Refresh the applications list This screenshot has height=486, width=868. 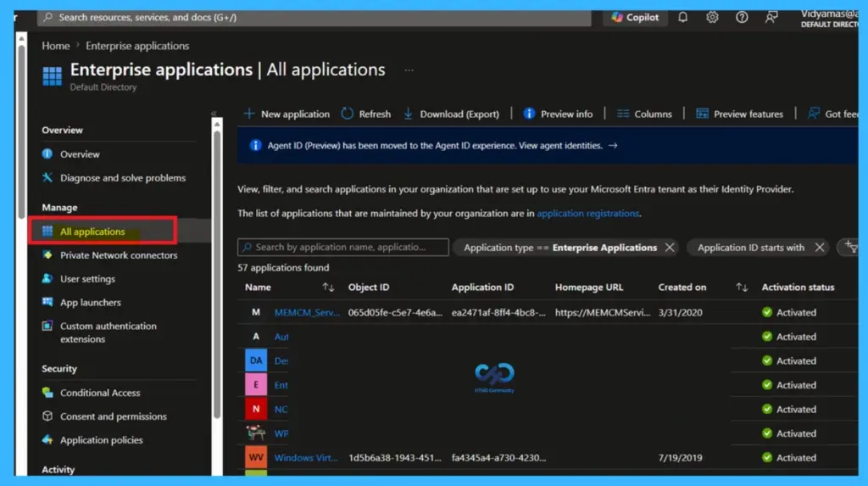click(x=366, y=114)
